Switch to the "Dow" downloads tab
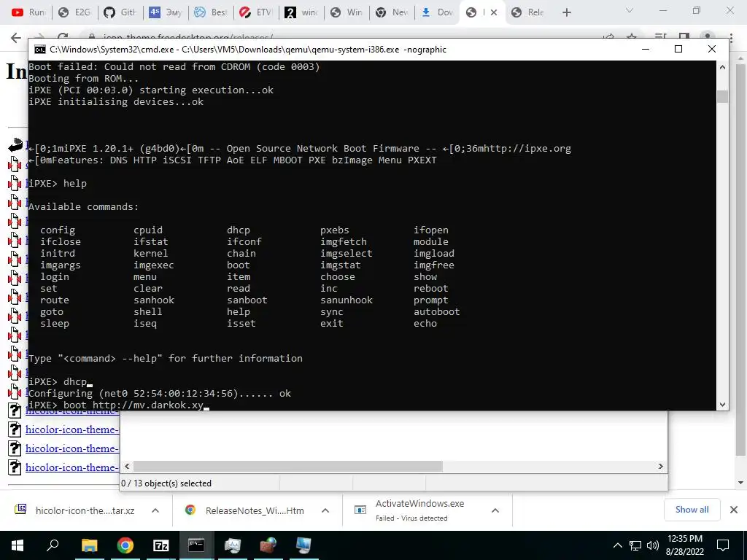747x560 pixels. pyautogui.click(x=438, y=12)
